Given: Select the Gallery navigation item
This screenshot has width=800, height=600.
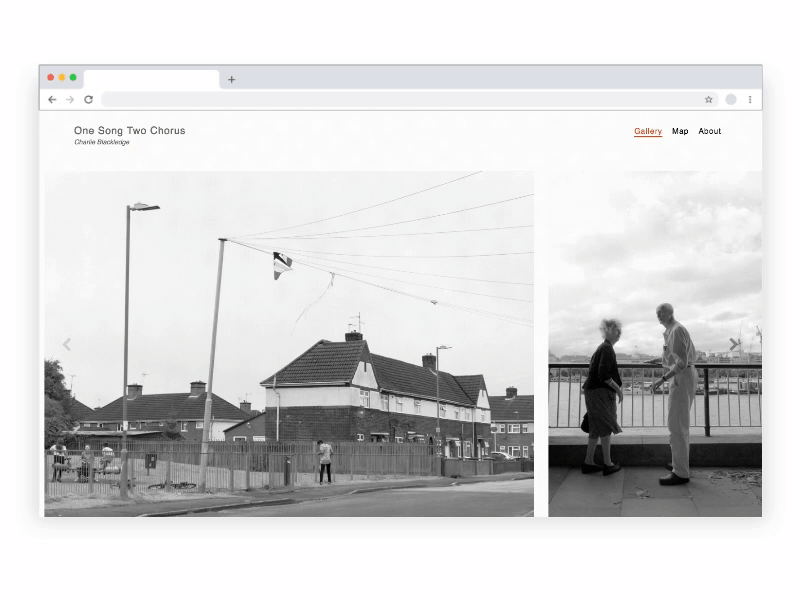Looking at the screenshot, I should 648,131.
